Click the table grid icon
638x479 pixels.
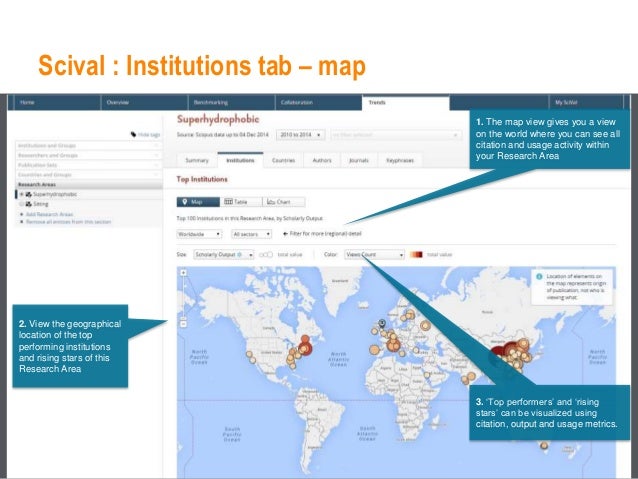pyautogui.click(x=228, y=201)
